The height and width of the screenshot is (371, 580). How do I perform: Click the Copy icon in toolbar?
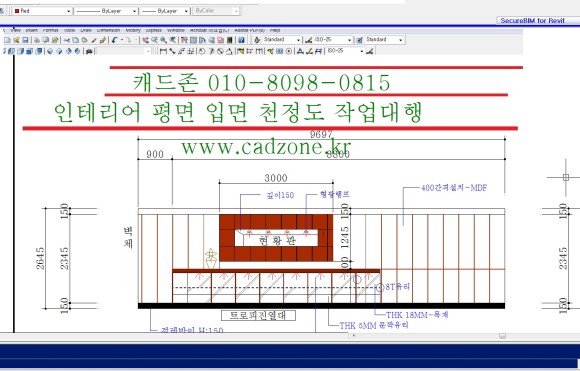tap(75, 40)
